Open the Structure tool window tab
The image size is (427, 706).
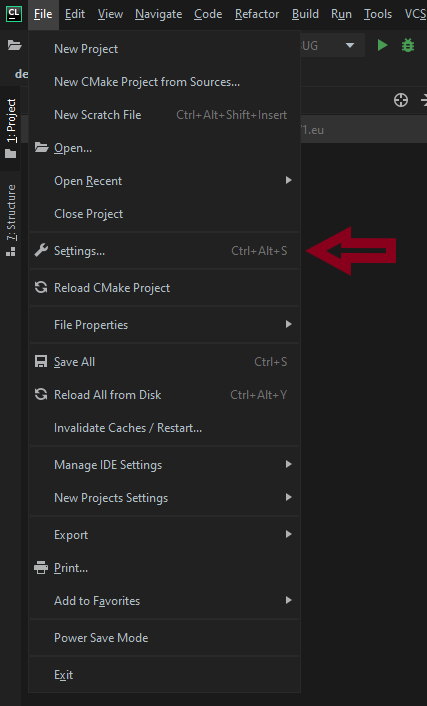[x=11, y=221]
